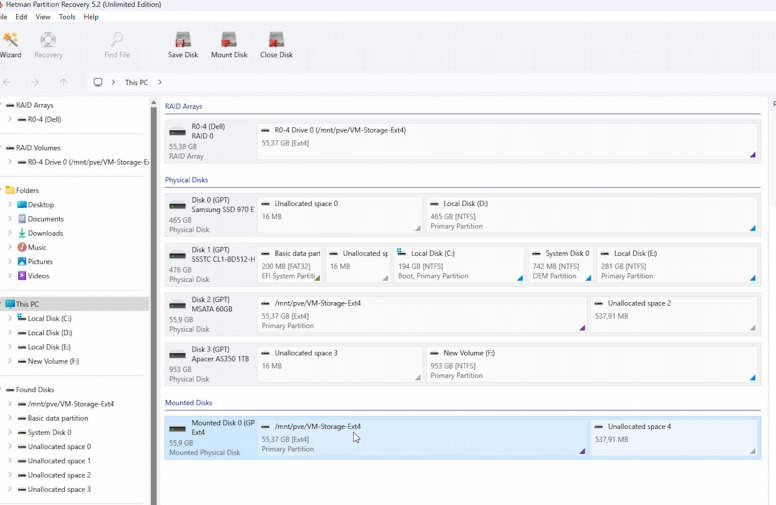Click the computer icon in address bar
The image size is (776, 505).
tap(98, 82)
